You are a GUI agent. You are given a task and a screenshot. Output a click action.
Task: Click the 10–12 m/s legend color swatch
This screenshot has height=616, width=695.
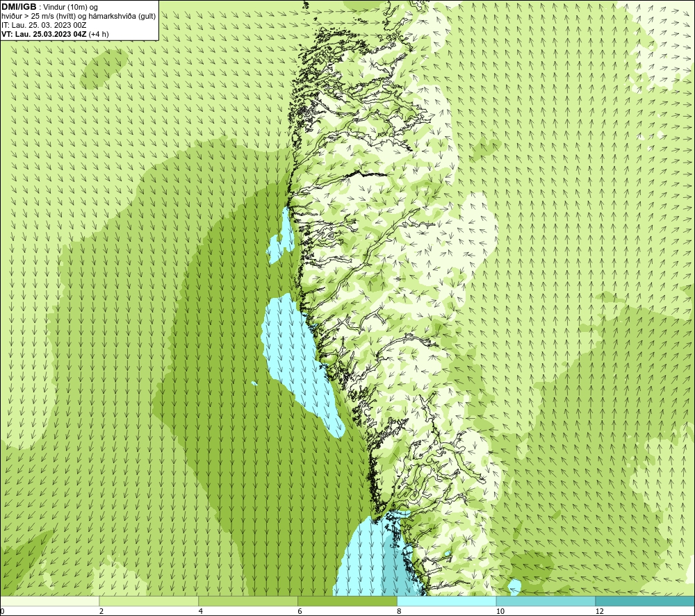pyautogui.click(x=546, y=601)
